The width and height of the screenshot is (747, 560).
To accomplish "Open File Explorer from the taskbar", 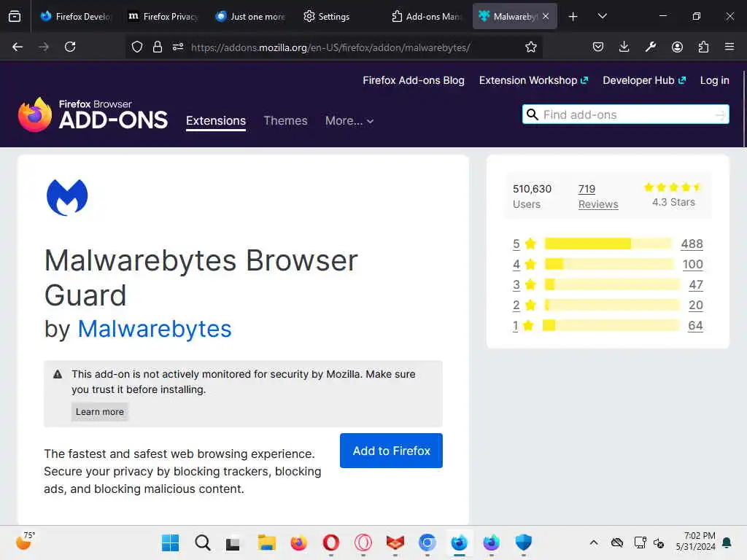I will pos(267,542).
